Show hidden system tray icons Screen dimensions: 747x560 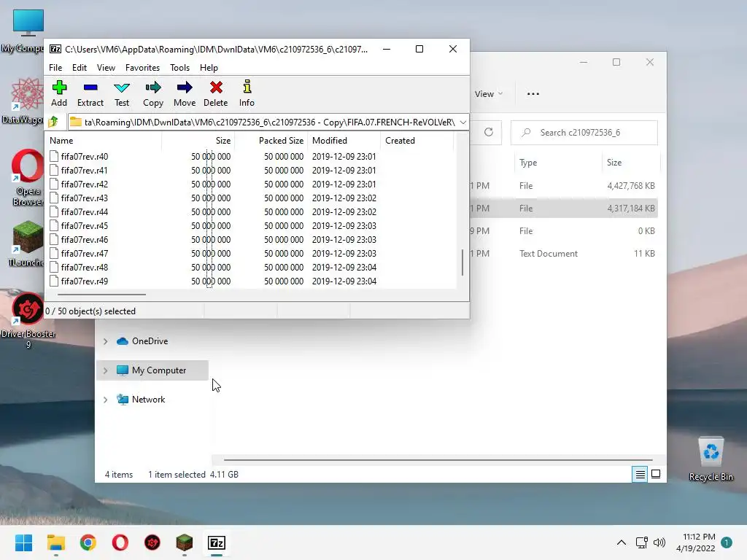point(622,542)
